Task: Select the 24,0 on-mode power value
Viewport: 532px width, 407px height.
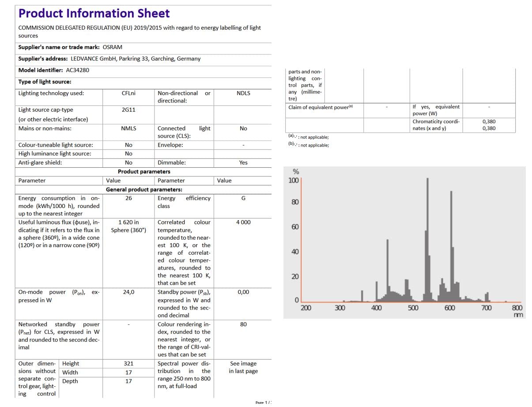Action: (x=128, y=292)
